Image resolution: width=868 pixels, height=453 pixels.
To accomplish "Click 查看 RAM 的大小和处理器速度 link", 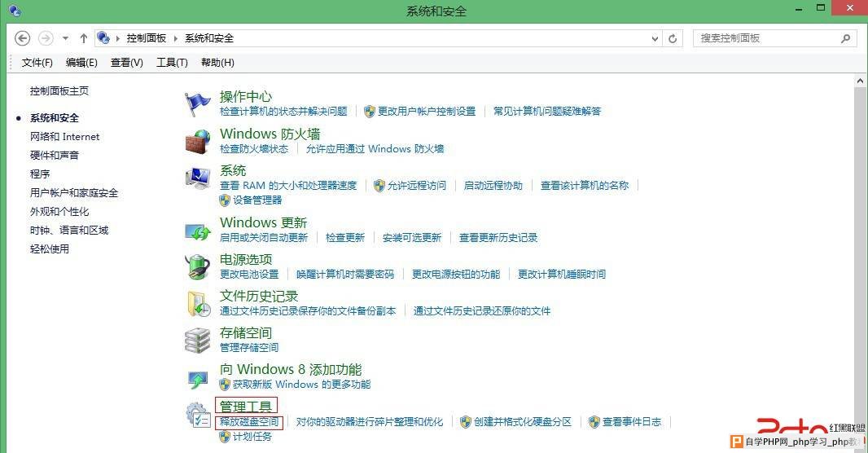I will [x=288, y=186].
